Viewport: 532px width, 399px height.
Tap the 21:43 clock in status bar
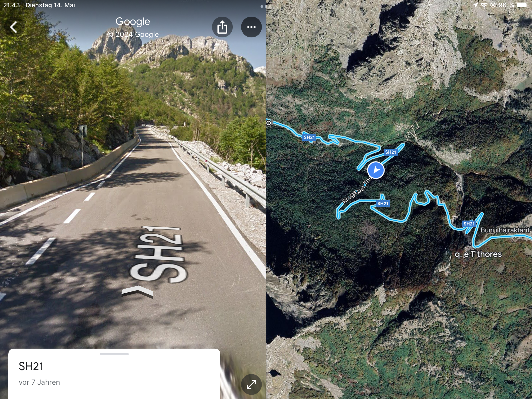pos(11,5)
